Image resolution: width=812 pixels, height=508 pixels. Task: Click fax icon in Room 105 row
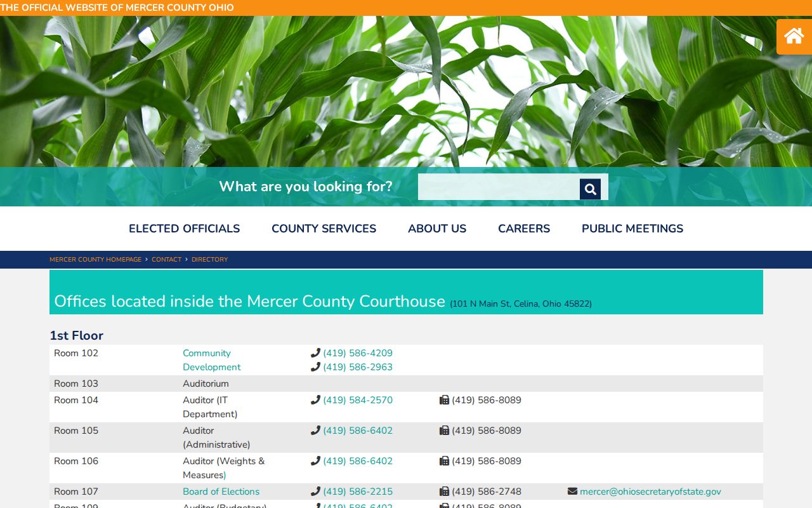click(x=444, y=431)
